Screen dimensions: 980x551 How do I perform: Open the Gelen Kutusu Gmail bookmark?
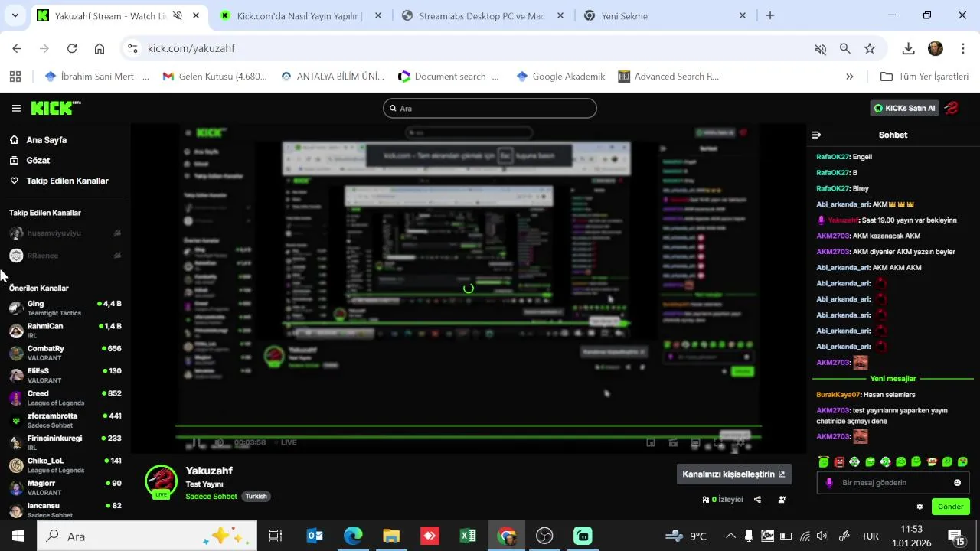pos(215,76)
